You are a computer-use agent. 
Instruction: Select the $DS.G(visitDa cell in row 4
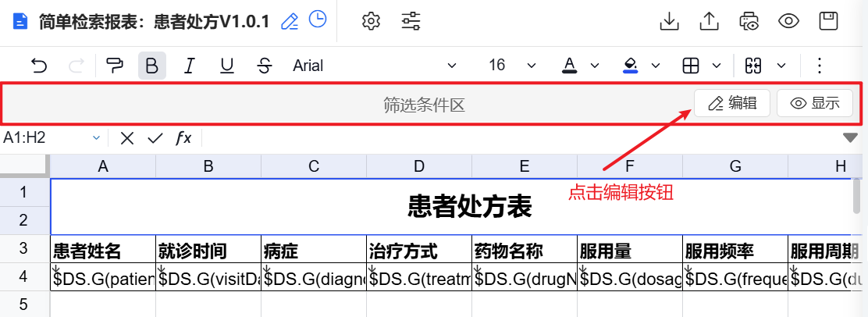click(x=208, y=277)
